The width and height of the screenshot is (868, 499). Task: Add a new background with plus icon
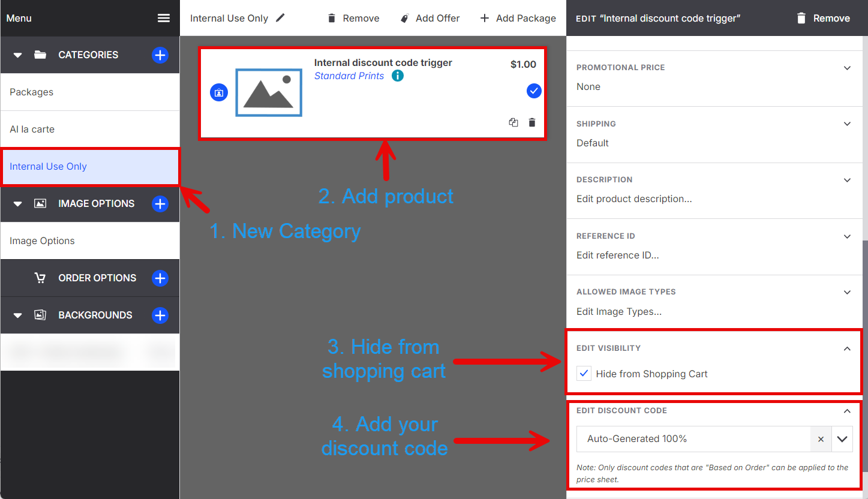160,315
